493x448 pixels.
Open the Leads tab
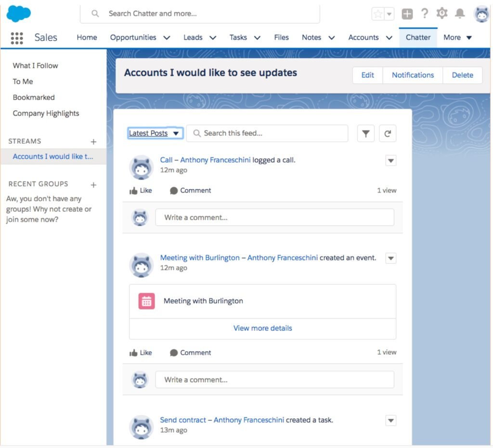pos(193,38)
